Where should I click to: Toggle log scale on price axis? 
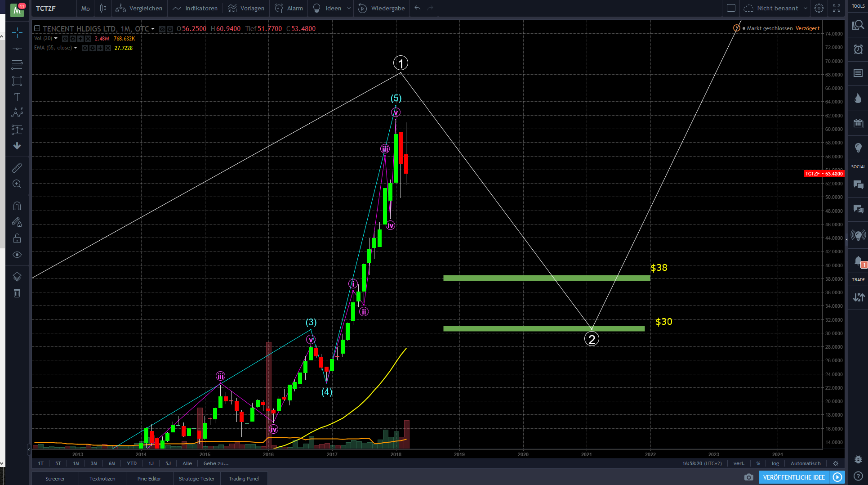point(775,463)
